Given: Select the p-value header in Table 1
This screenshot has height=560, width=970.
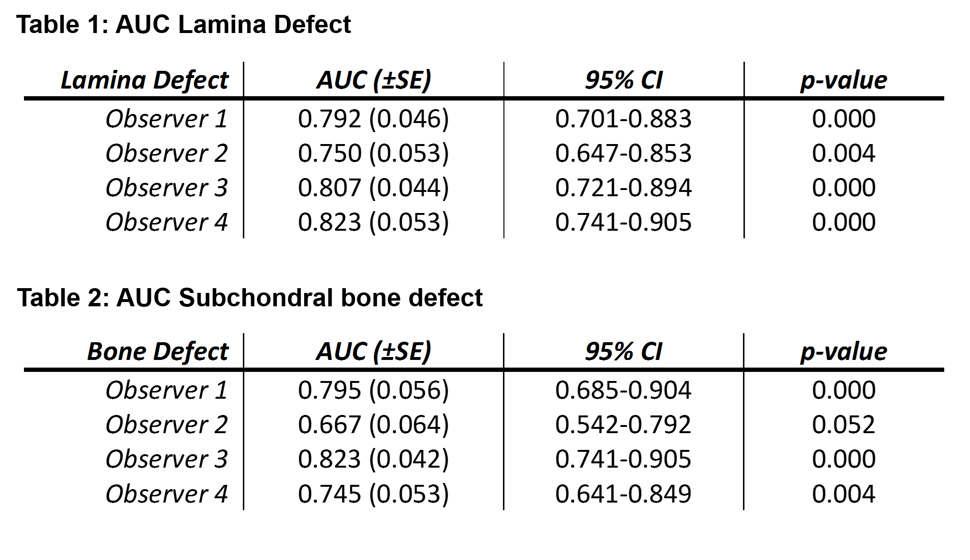Looking at the screenshot, I should [x=844, y=80].
